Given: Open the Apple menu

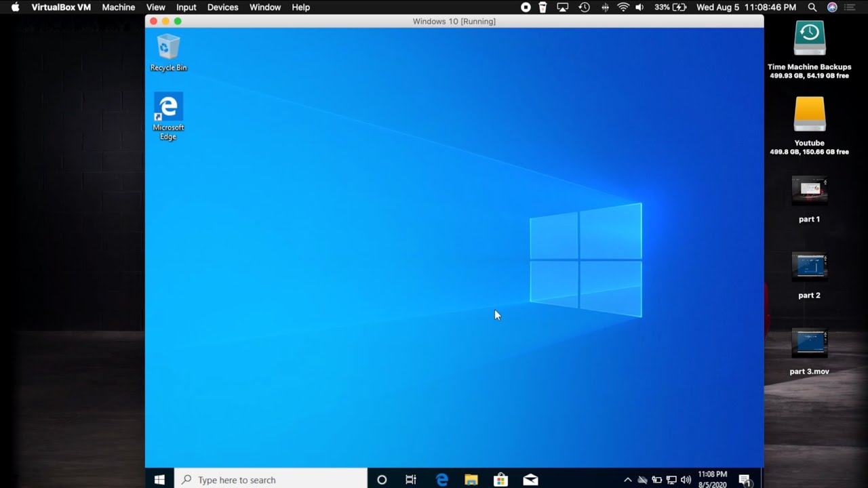Looking at the screenshot, I should 15,7.
